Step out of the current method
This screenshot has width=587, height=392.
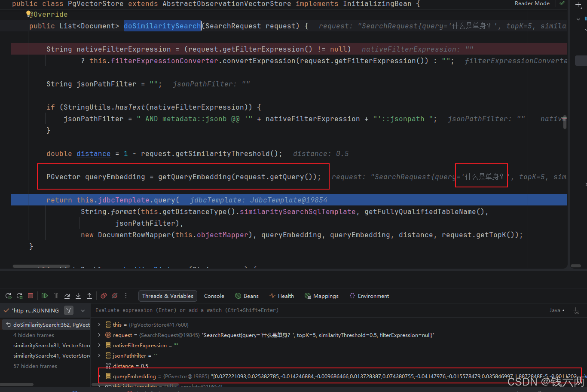(x=89, y=296)
